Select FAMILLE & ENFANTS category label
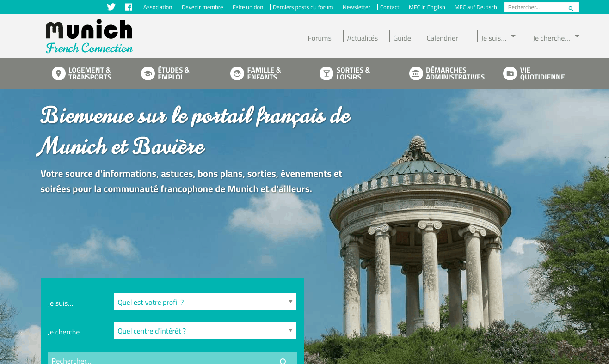609x364 pixels. (264, 73)
